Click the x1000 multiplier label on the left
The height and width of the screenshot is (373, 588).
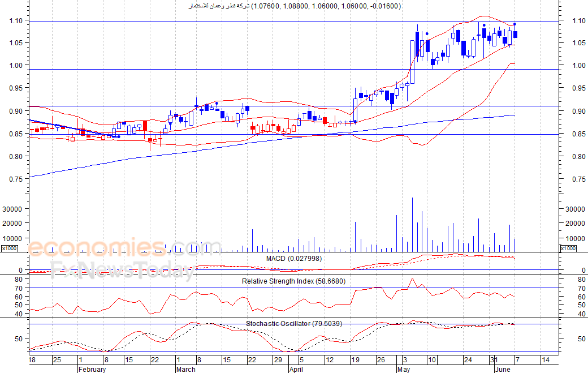[x=10, y=248]
